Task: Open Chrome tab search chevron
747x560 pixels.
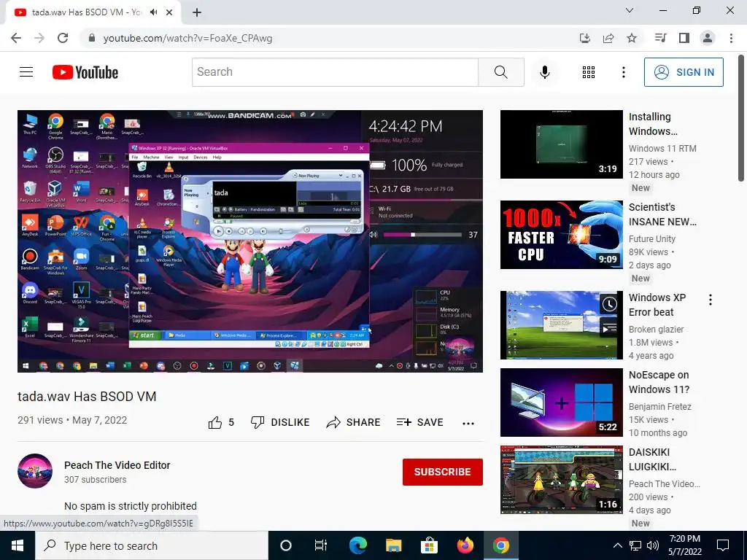Action: pyautogui.click(x=630, y=10)
